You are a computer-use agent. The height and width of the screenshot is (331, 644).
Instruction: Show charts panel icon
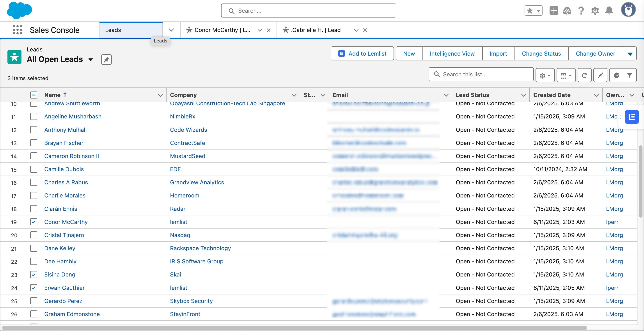point(616,75)
